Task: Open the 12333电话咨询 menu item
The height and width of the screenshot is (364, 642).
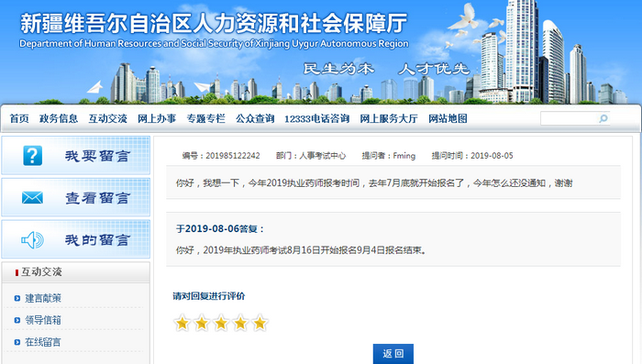Action: 317,119
